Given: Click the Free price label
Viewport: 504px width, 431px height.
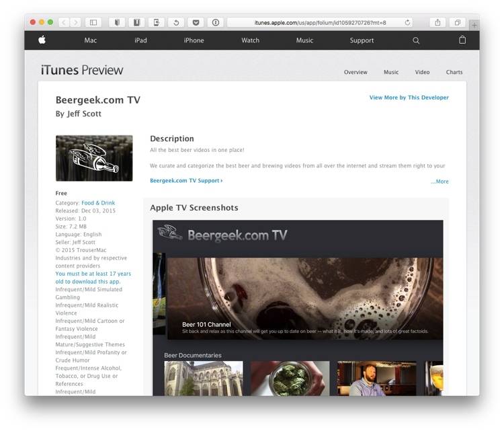Looking at the screenshot, I should (61, 193).
